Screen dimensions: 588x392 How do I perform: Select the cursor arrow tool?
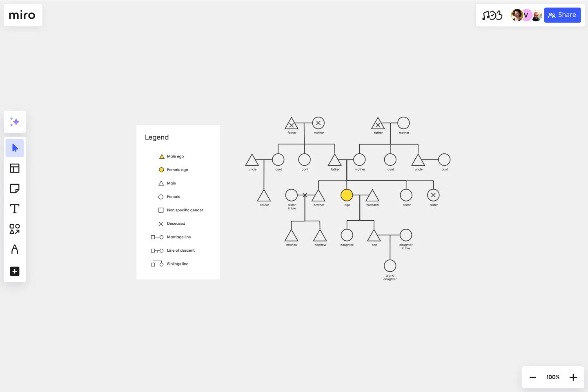[x=15, y=148]
